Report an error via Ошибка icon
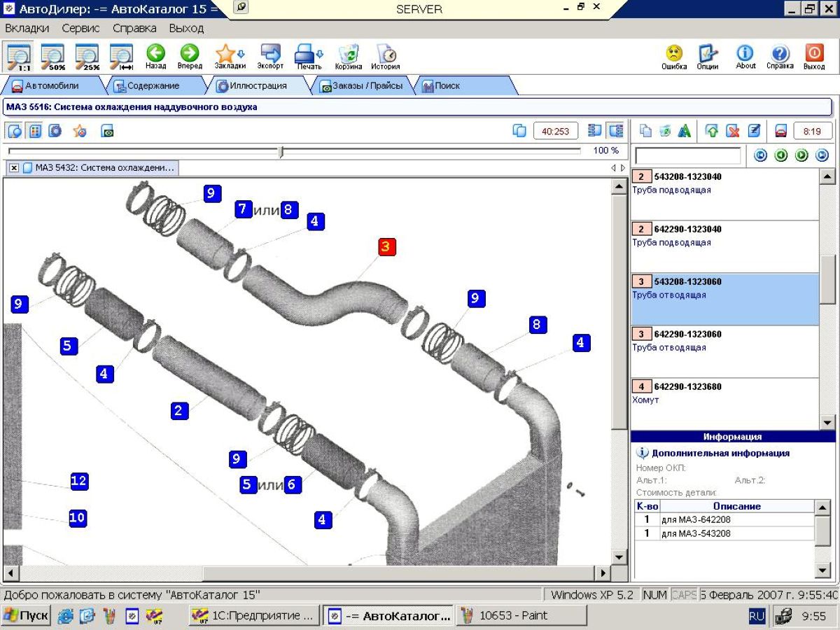The image size is (840, 630). (674, 56)
